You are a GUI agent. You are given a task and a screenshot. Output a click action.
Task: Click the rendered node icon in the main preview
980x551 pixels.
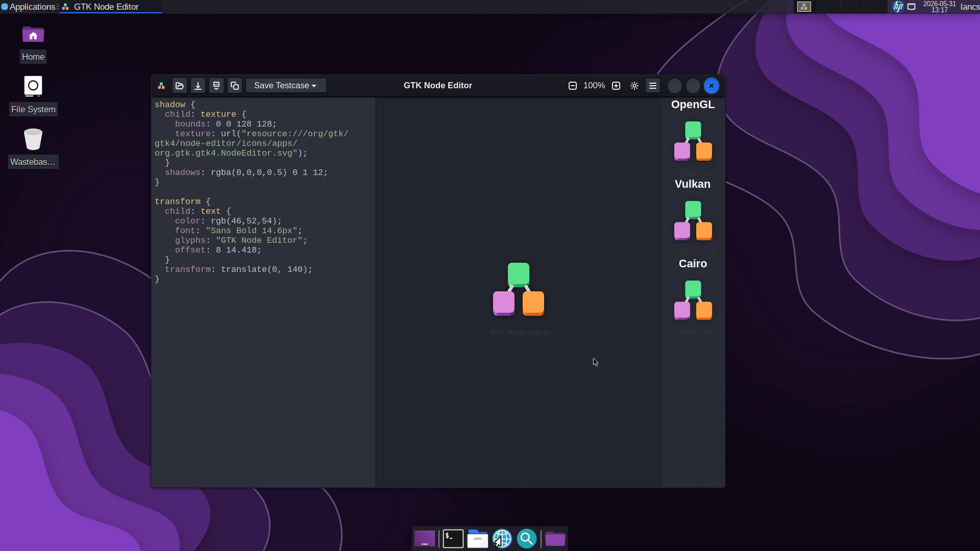point(519,289)
